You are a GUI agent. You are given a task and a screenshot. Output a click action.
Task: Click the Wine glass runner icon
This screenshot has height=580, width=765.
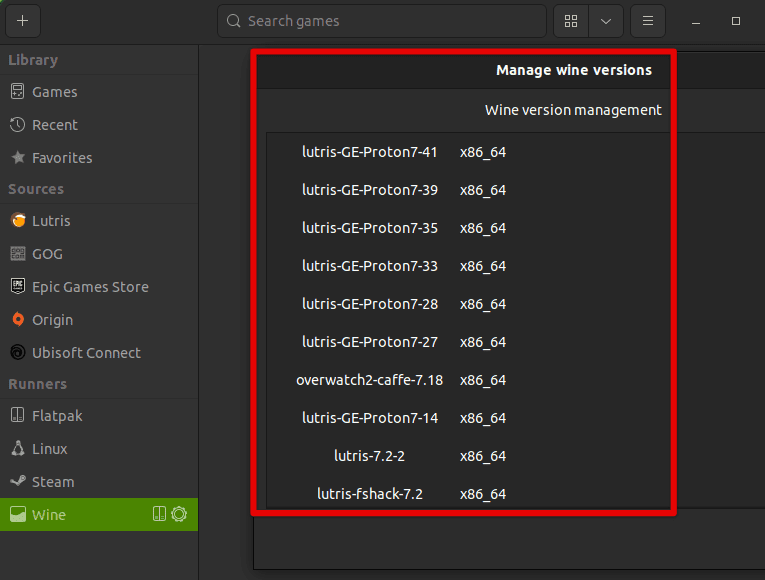click(18, 514)
